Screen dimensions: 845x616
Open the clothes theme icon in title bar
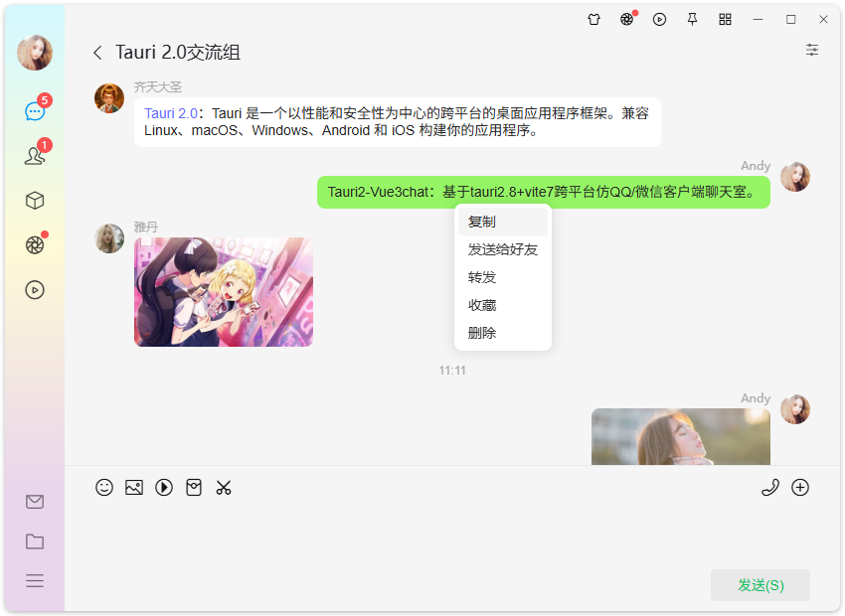pyautogui.click(x=594, y=19)
